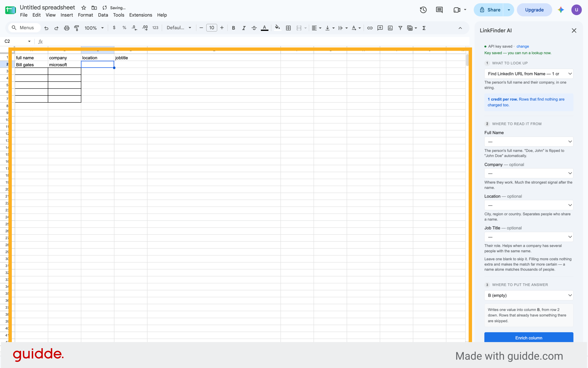The height and width of the screenshot is (368, 588).
Task: Star the Untitled spreadsheet
Action: [x=84, y=8]
